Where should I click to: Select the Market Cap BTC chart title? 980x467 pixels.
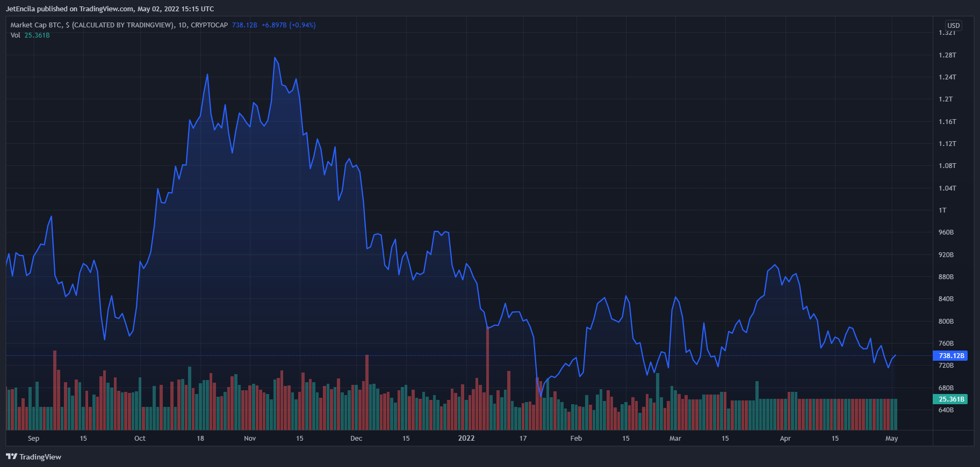pos(119,25)
